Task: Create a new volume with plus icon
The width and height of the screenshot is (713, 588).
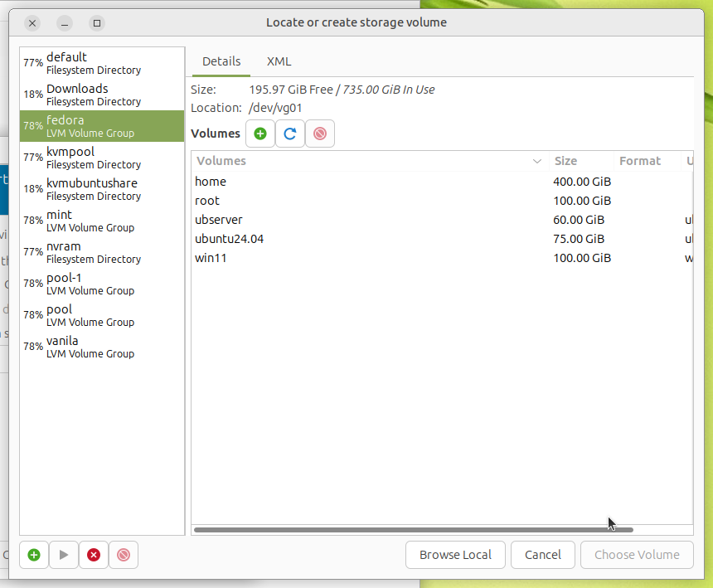Action: tap(260, 134)
